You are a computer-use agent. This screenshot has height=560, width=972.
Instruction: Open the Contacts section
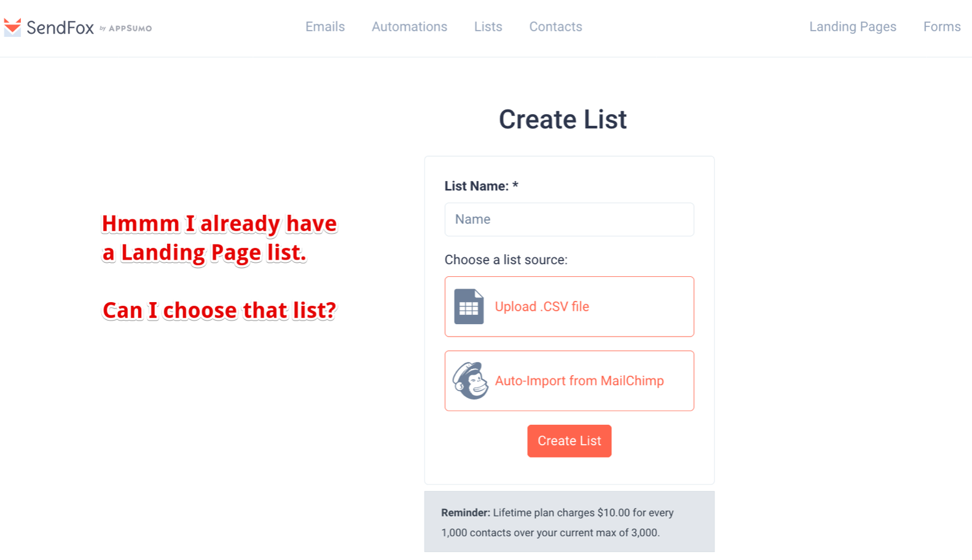click(x=555, y=27)
